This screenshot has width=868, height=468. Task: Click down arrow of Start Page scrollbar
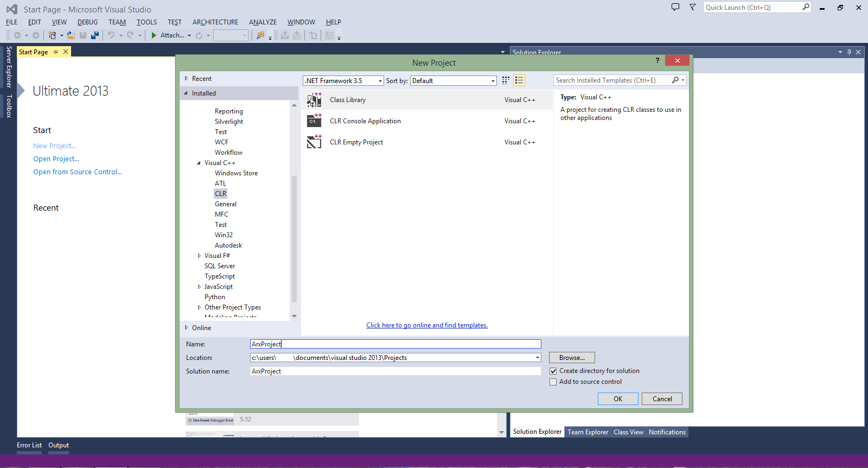(501, 433)
